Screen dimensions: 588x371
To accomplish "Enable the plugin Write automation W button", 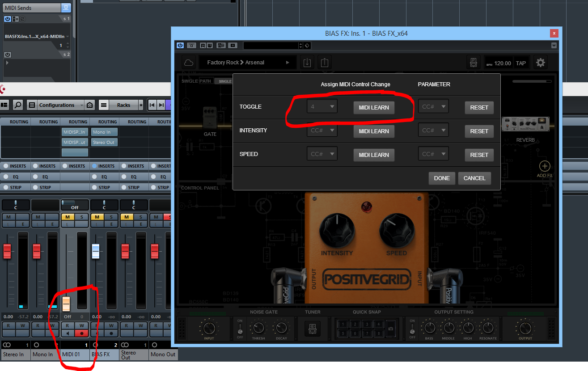I will tap(209, 46).
